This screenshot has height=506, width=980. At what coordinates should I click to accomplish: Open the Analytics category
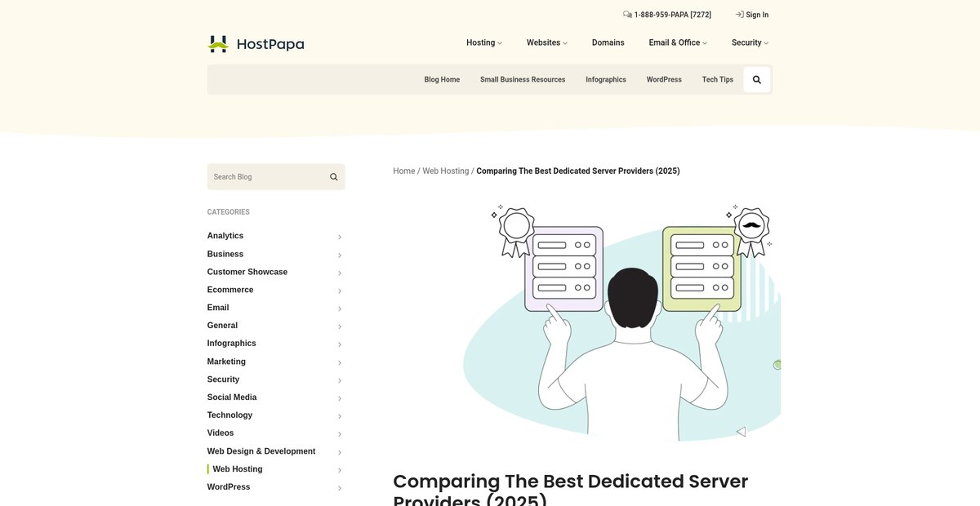click(x=225, y=236)
